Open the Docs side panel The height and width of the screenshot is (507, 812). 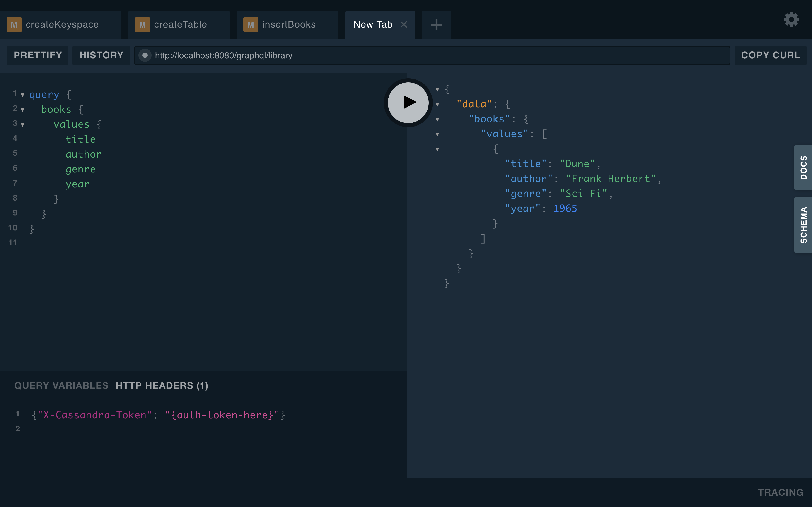pos(803,167)
